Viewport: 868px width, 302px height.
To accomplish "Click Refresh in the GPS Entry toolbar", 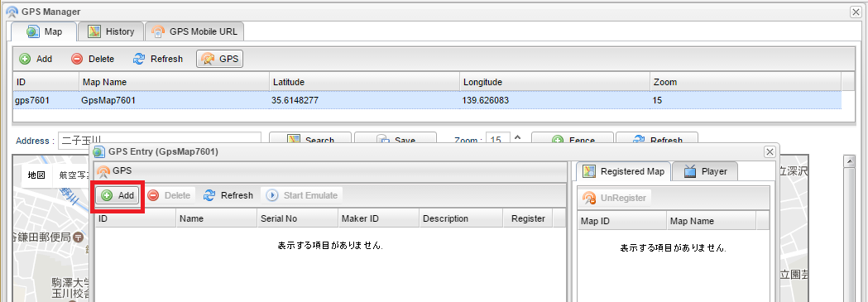I will tap(228, 195).
